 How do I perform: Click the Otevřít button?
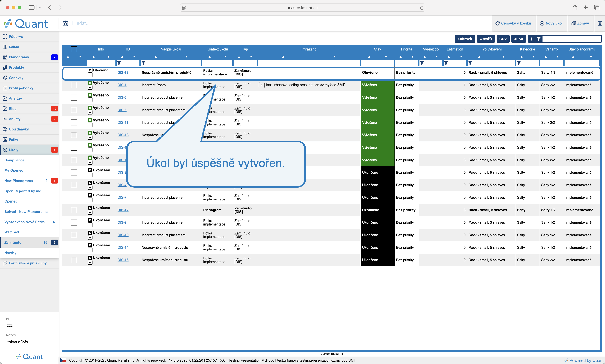point(486,39)
